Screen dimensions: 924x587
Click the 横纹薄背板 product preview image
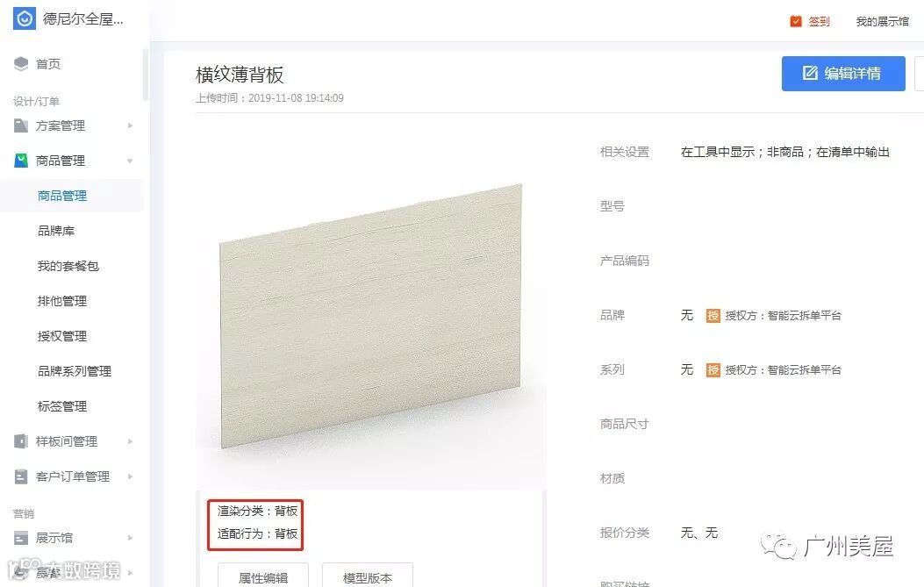coord(371,316)
